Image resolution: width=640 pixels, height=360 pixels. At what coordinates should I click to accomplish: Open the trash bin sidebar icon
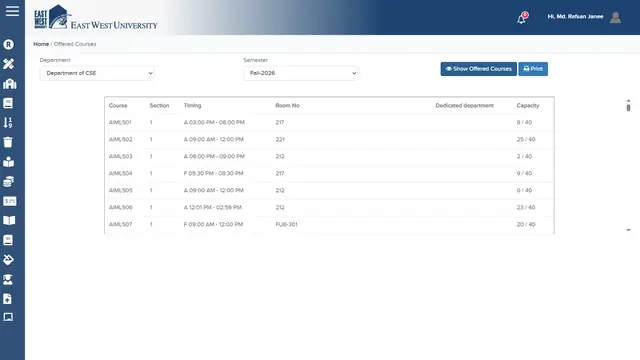pyautogui.click(x=8, y=142)
